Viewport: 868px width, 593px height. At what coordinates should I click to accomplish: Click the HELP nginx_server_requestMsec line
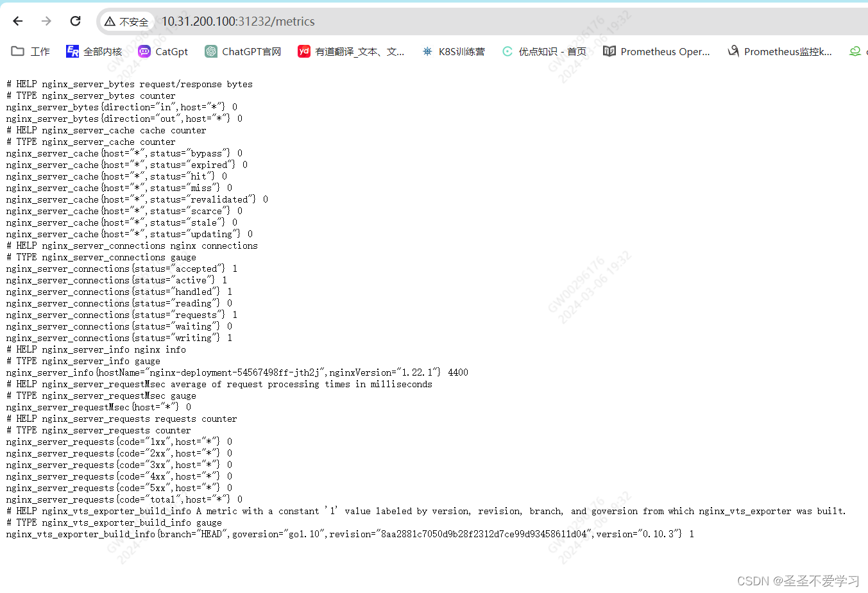(219, 384)
